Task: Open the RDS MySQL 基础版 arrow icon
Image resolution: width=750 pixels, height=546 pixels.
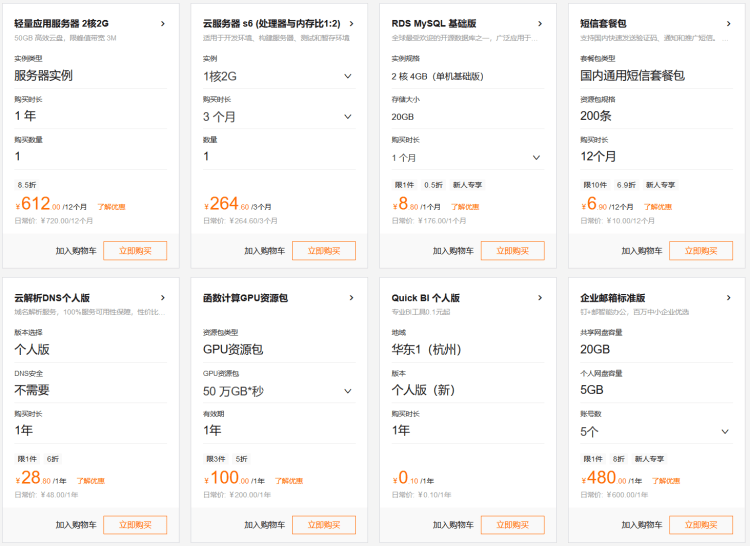Action: pos(540,22)
